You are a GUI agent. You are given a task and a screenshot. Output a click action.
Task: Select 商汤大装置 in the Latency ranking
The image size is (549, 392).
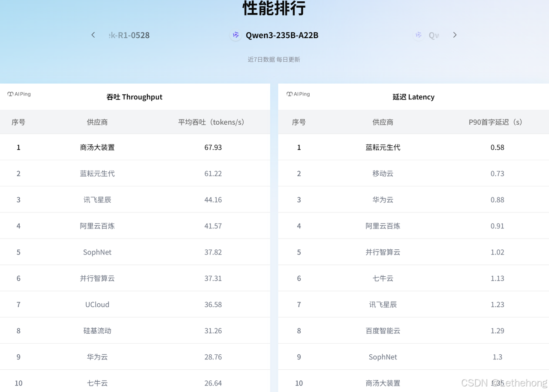(x=383, y=383)
